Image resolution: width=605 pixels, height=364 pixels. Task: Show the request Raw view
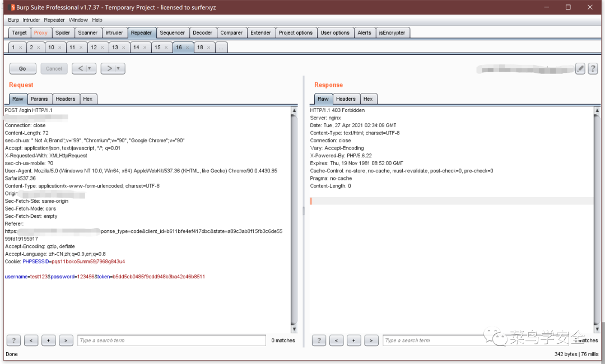(x=18, y=99)
